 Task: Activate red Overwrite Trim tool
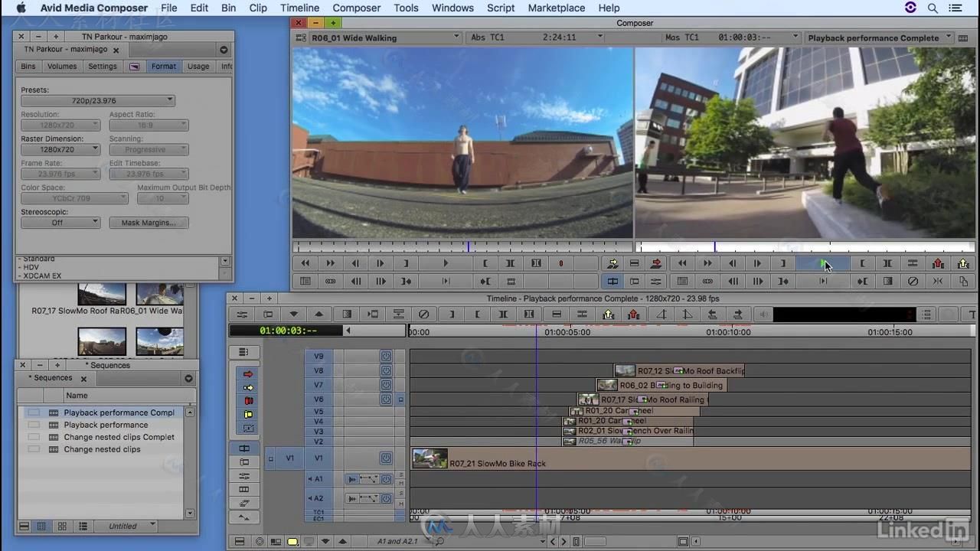click(248, 401)
